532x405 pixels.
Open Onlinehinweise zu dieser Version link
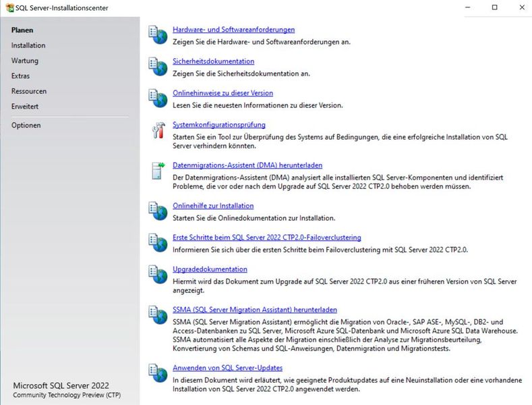pyautogui.click(x=223, y=92)
